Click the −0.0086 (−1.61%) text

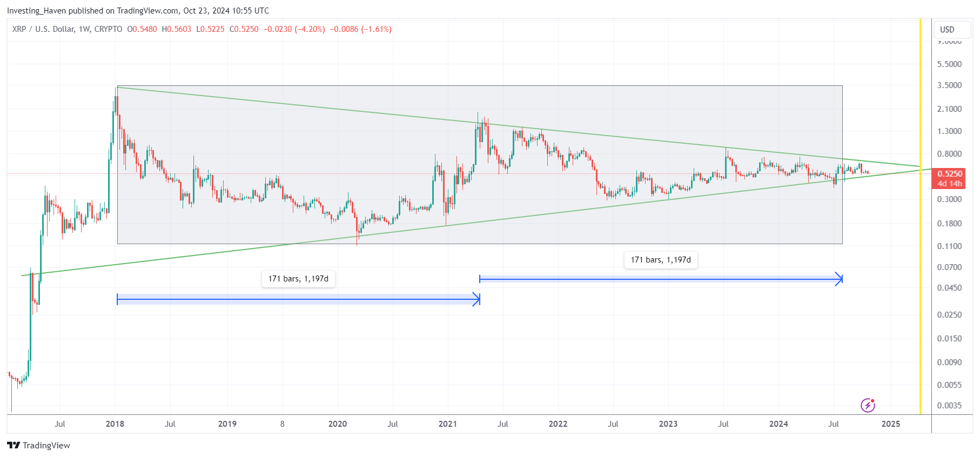[361, 29]
